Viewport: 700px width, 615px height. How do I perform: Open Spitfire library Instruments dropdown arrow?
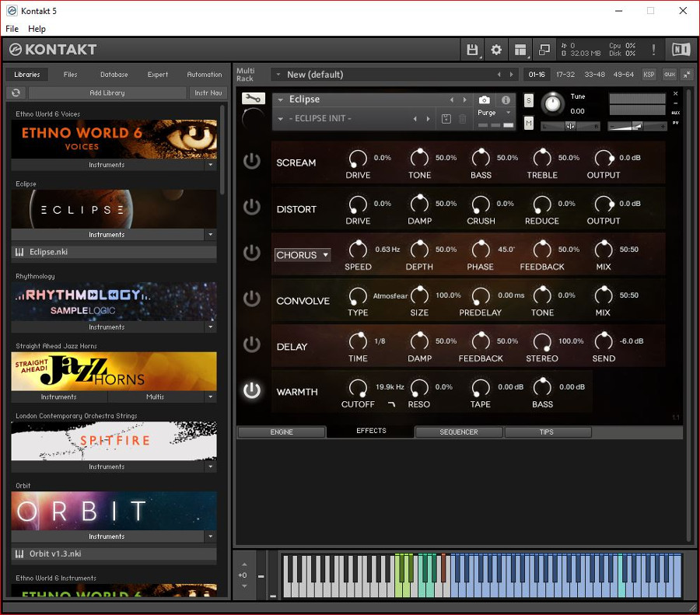pos(211,466)
